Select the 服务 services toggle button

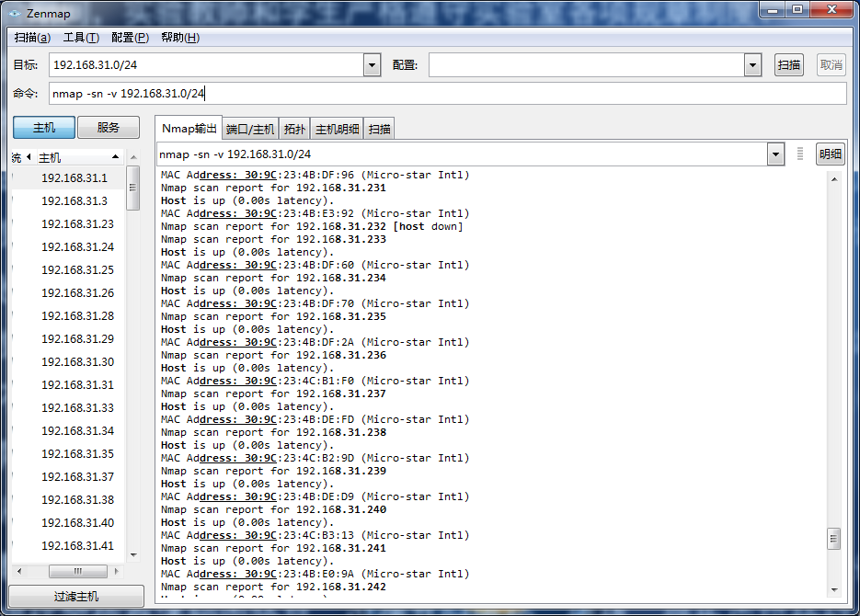tap(108, 128)
